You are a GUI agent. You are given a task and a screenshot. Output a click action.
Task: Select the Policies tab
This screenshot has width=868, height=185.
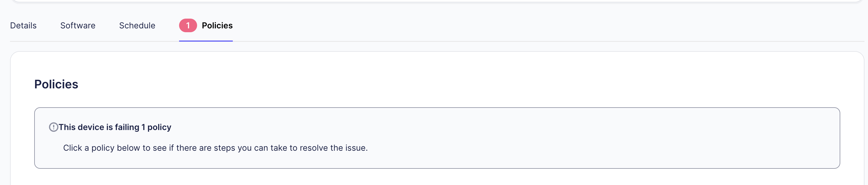[x=217, y=25]
